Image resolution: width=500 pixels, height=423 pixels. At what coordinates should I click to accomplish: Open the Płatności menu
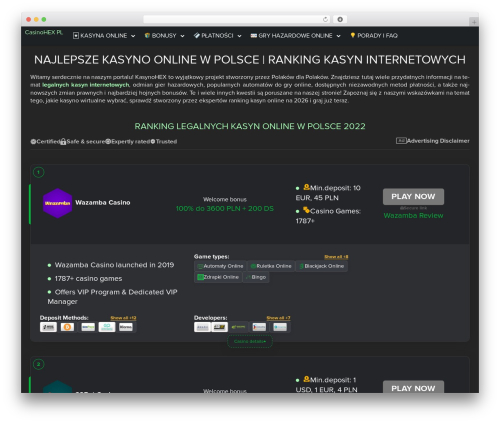[217, 36]
